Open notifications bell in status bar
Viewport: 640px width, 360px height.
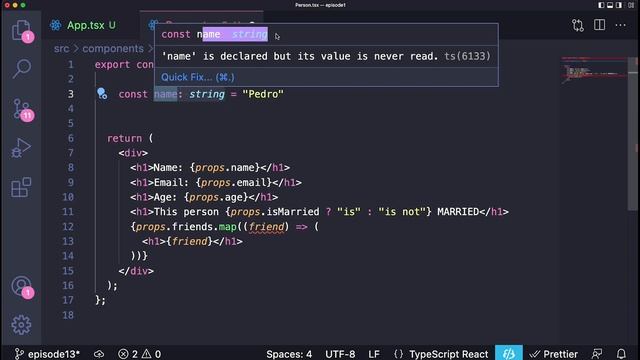tap(621, 353)
